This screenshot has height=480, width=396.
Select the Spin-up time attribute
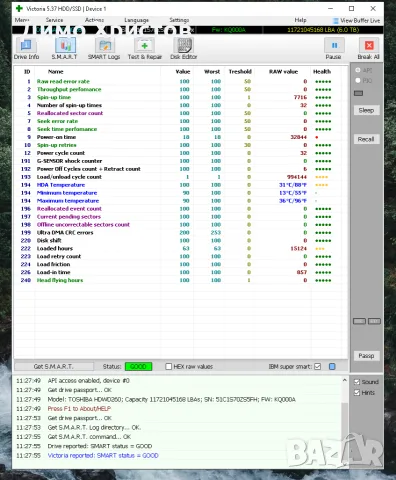180,97
